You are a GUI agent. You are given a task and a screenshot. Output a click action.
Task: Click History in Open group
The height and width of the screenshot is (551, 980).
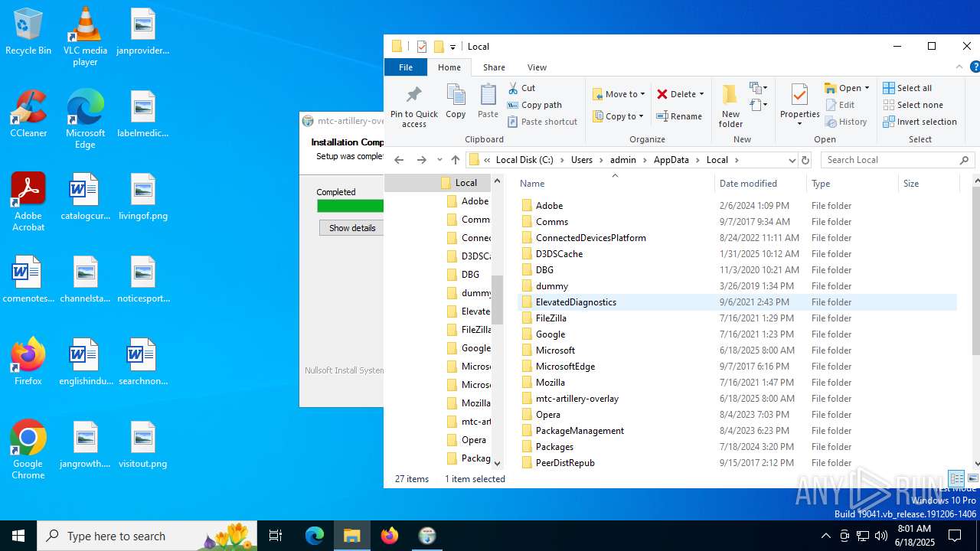coord(846,122)
